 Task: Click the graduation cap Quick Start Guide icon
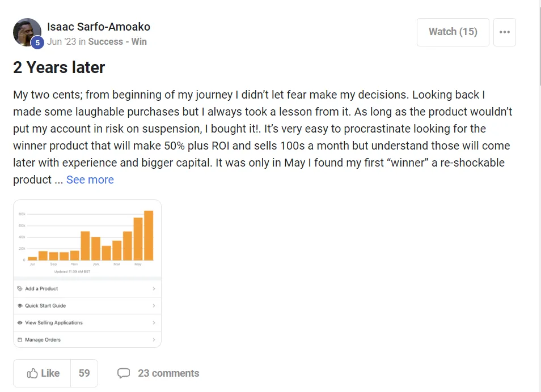coord(20,306)
